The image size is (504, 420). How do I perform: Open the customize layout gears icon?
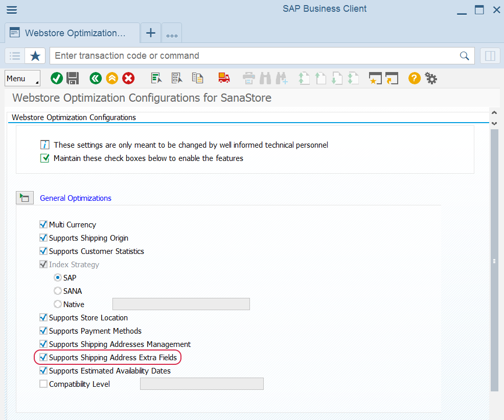click(x=431, y=78)
